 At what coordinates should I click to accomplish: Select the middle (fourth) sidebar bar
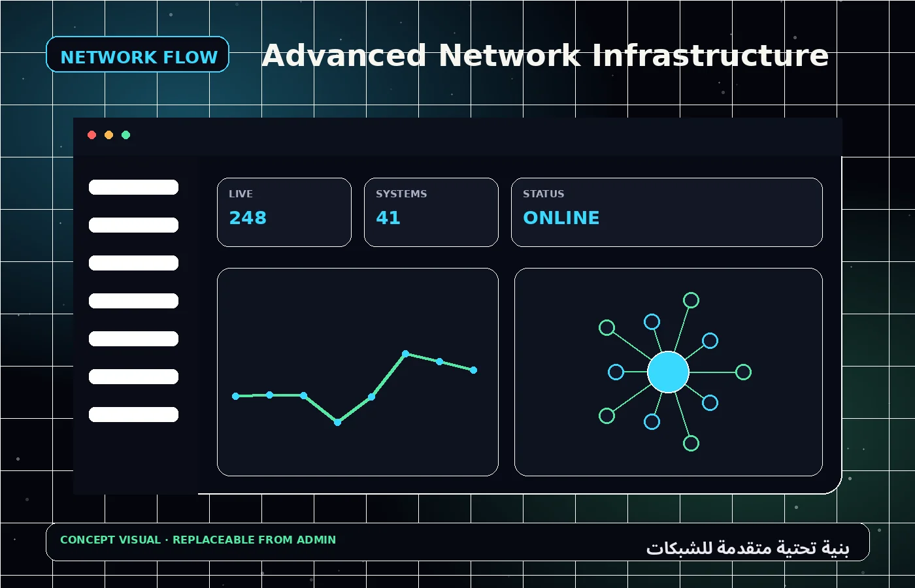(133, 301)
